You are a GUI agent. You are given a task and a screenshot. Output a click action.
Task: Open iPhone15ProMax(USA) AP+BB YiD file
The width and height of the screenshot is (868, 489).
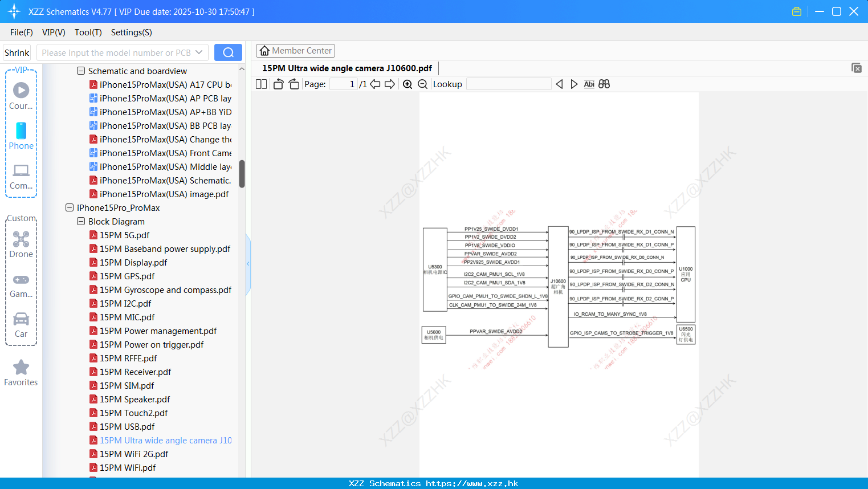(160, 112)
